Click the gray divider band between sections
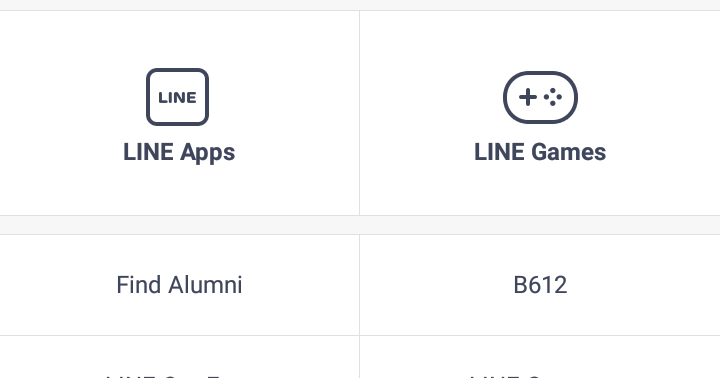Screen dimensions: 720x378 (360, 225)
